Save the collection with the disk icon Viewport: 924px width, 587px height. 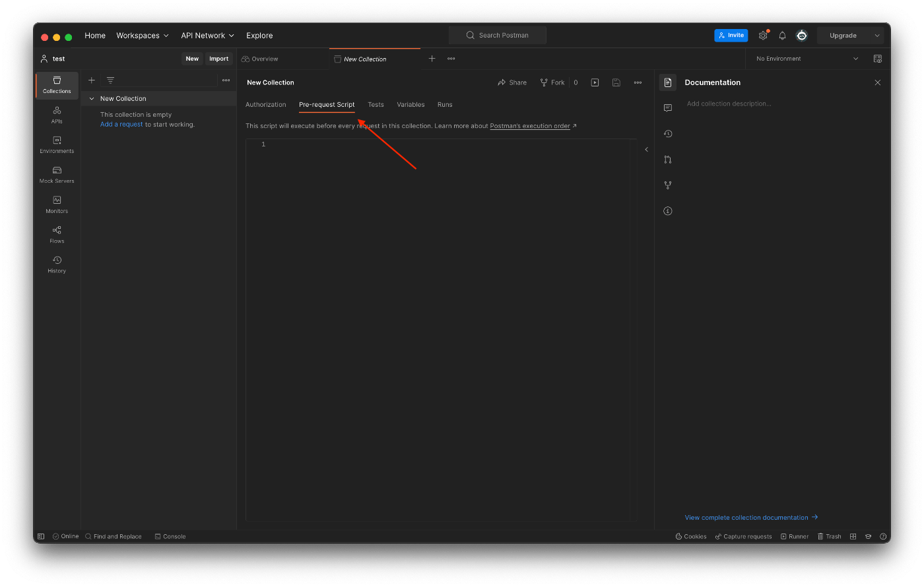616,82
